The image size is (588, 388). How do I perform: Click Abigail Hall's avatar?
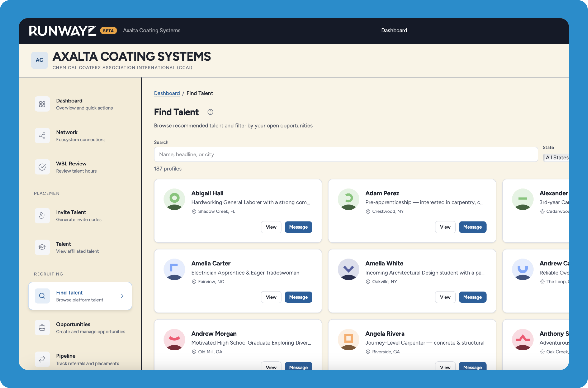[x=174, y=199]
